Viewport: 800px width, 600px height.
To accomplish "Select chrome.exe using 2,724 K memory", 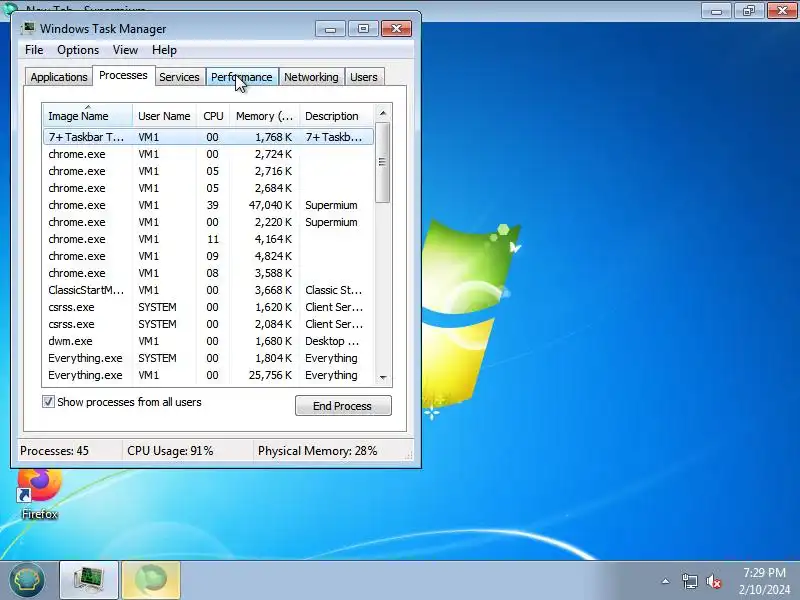I will (x=208, y=154).
